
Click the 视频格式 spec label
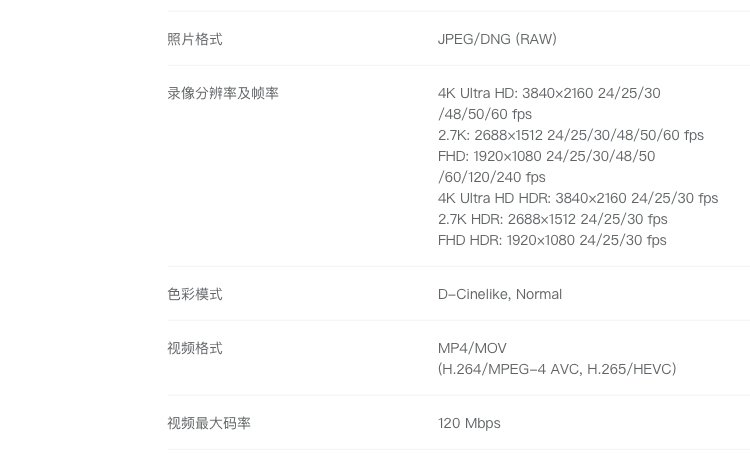pyautogui.click(x=195, y=348)
